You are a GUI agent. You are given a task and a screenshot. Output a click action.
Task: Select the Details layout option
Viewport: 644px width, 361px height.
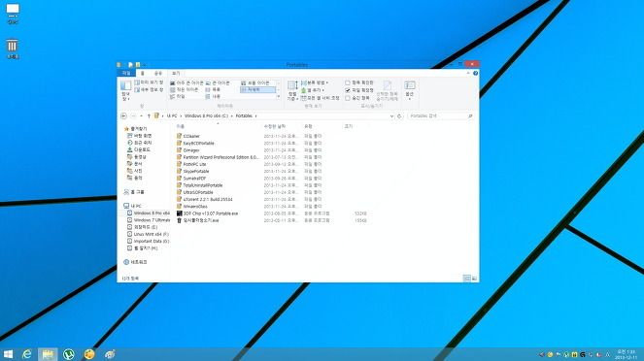click(257, 89)
